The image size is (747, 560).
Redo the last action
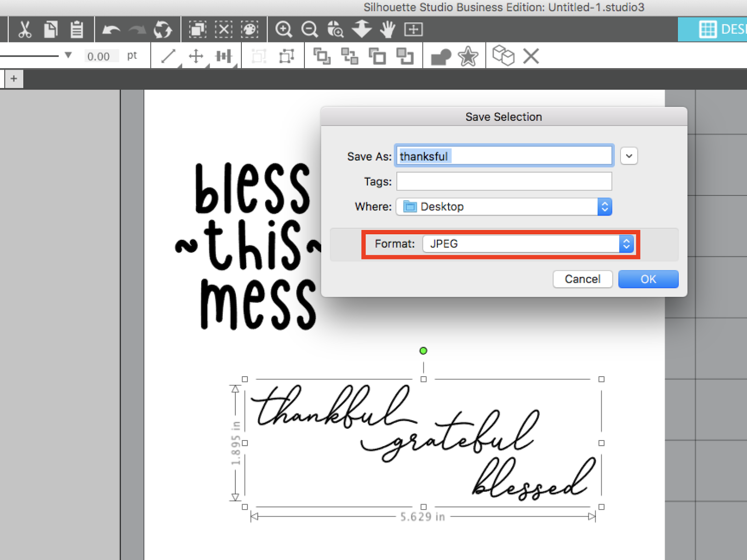pos(137,29)
